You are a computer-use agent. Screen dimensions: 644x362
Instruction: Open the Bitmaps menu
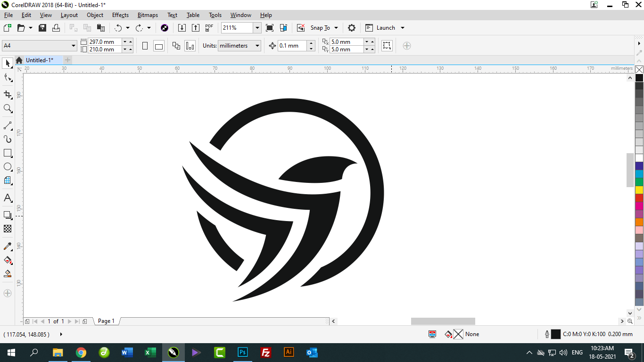click(148, 15)
